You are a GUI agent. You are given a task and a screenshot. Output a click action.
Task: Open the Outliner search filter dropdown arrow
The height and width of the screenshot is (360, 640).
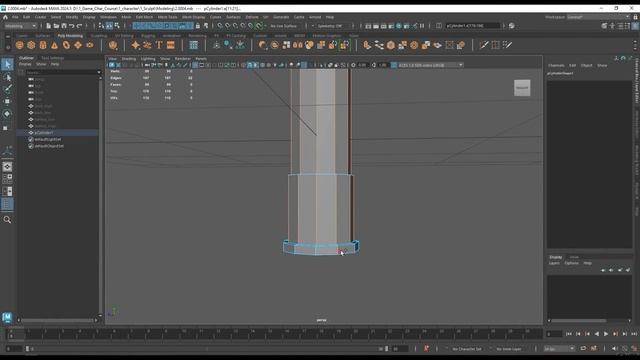pyautogui.click(x=99, y=72)
